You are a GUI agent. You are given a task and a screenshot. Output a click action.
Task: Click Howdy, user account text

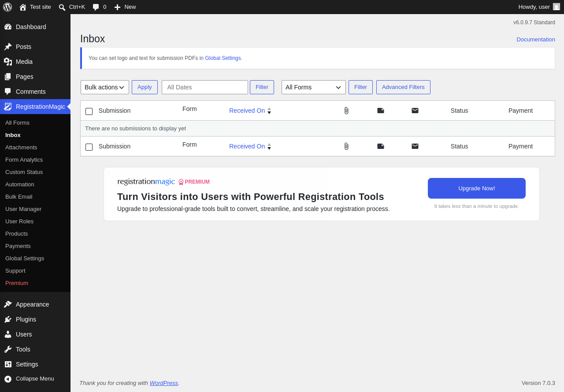534,7
